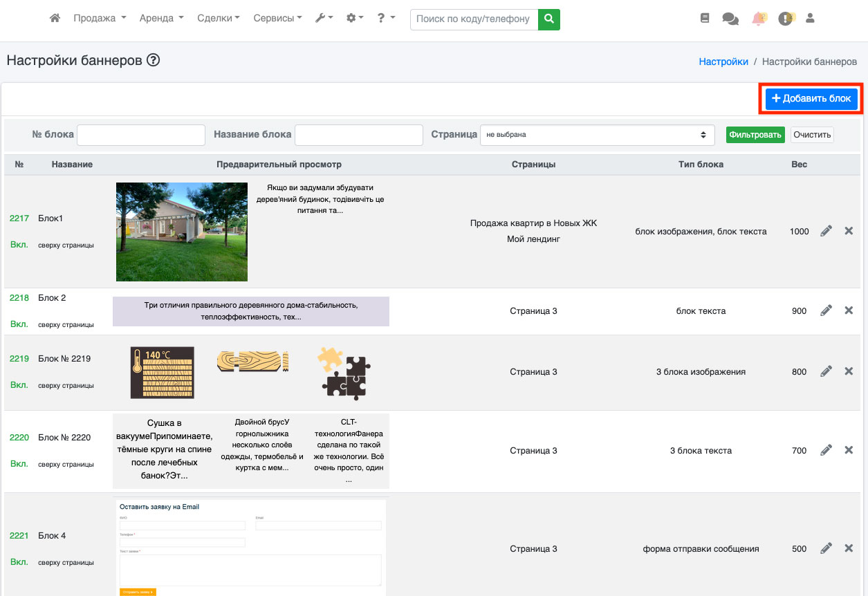This screenshot has height=596, width=868.
Task: Click the help icon beside Настройки баннеров
Action: [154, 60]
